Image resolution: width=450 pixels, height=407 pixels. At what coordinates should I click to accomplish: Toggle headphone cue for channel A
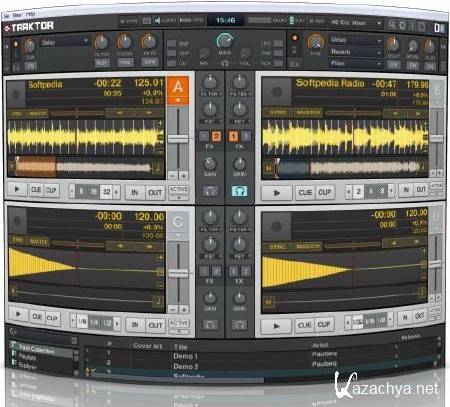coord(210,191)
